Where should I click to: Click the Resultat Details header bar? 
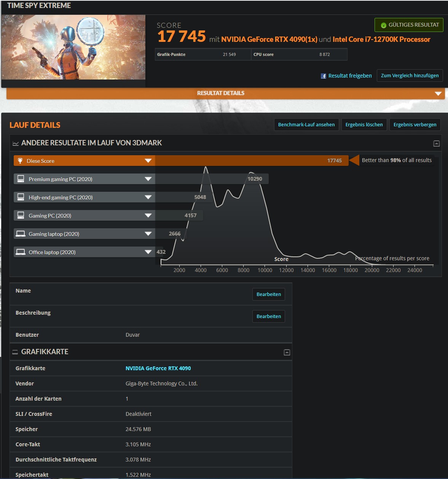(x=225, y=94)
